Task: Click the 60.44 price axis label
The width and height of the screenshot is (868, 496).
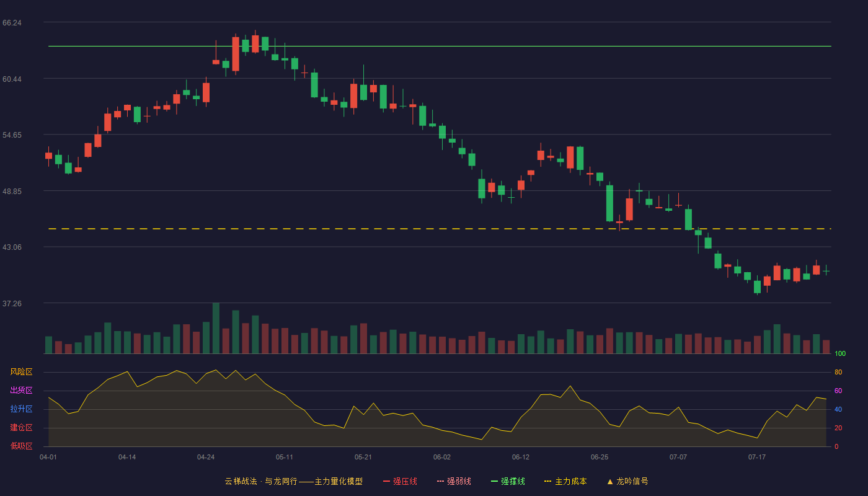Action: click(12, 79)
